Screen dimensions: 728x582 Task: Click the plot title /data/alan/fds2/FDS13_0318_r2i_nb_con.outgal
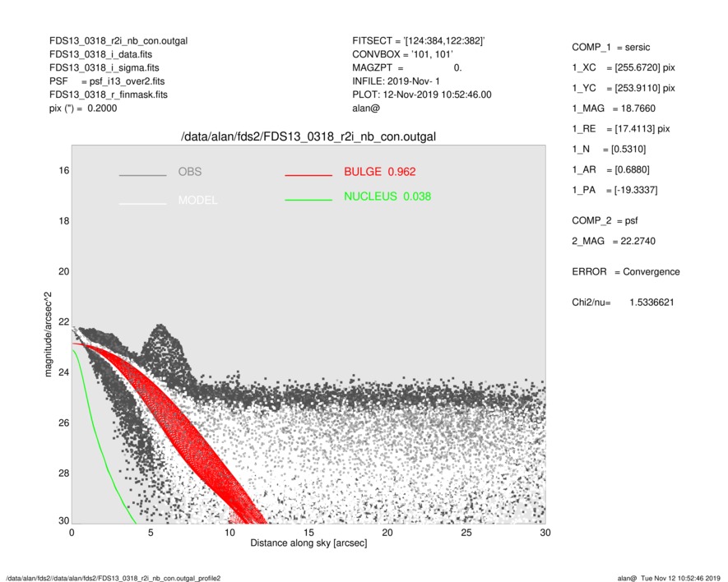308,137
